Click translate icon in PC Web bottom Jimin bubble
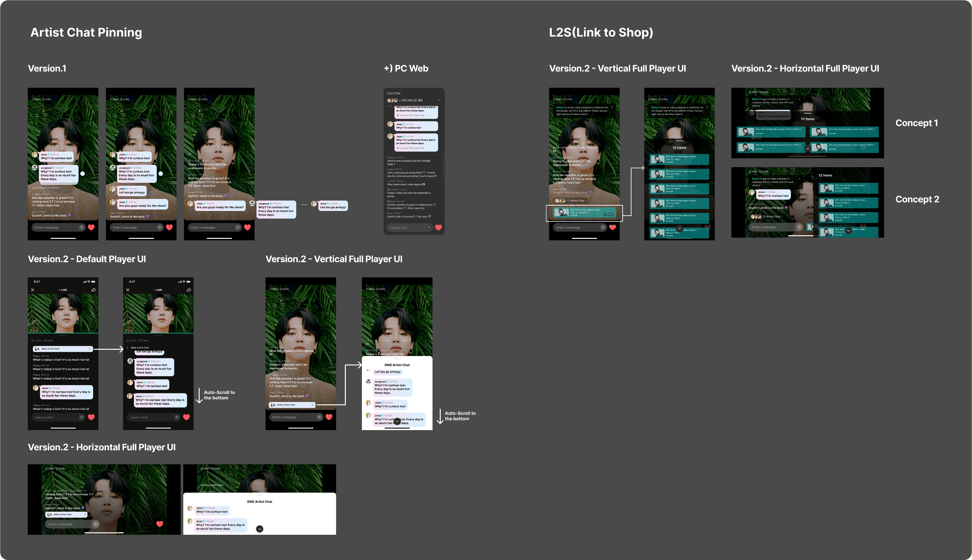This screenshot has height=560, width=972. click(398, 148)
